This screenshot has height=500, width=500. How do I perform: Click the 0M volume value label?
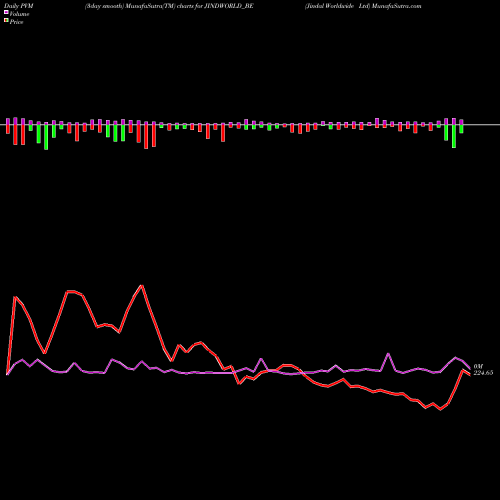[x=478, y=366]
